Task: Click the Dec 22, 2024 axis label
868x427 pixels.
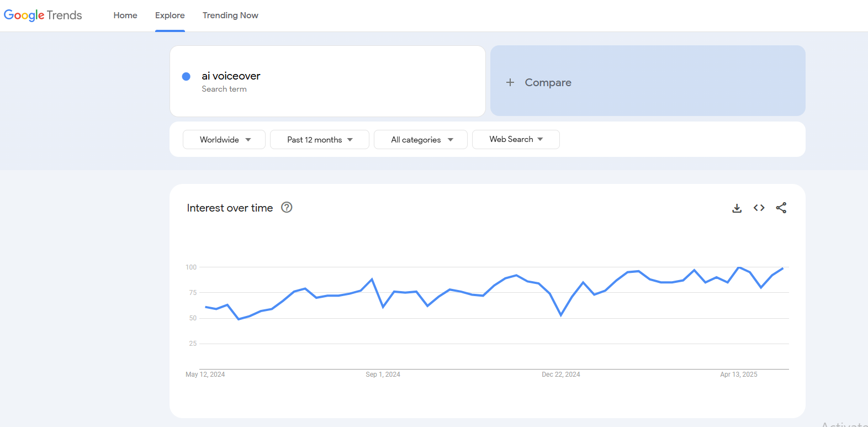Action: click(x=561, y=375)
